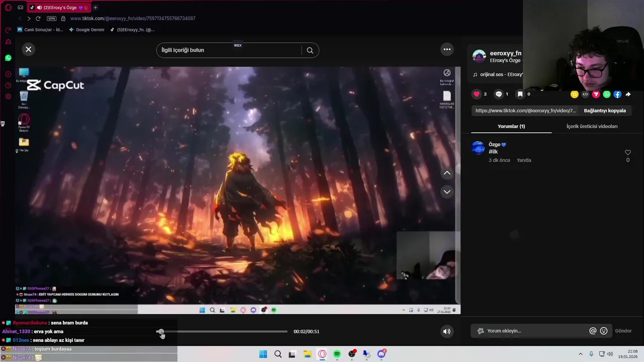Open Spotify from the taskbar
644x362 pixels.
(x=337, y=354)
